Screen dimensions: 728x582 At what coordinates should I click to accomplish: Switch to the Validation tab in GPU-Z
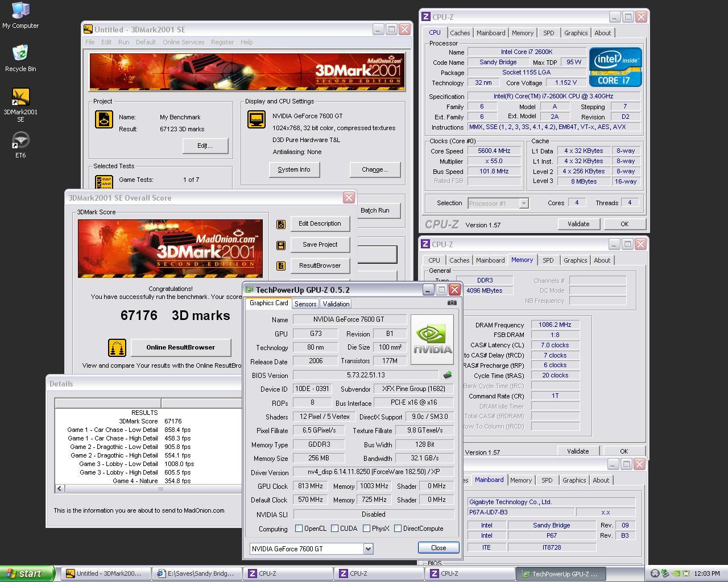coord(336,304)
